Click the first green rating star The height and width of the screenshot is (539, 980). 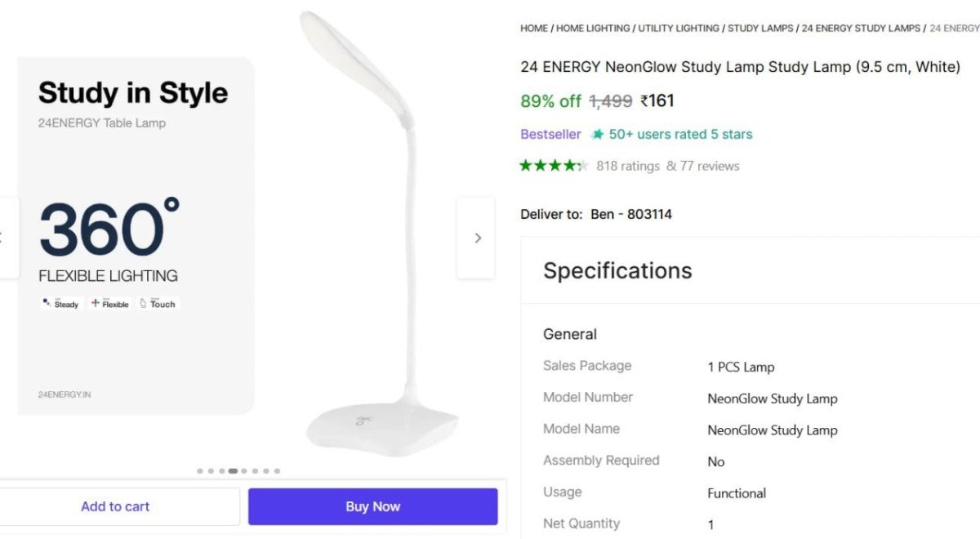pos(527,165)
